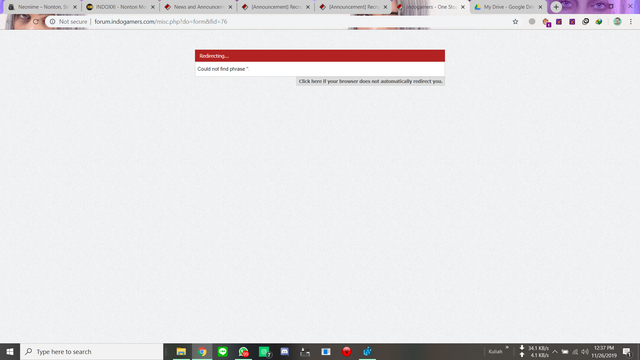
Task: Show hidden system tray icons
Action: click(x=555, y=351)
